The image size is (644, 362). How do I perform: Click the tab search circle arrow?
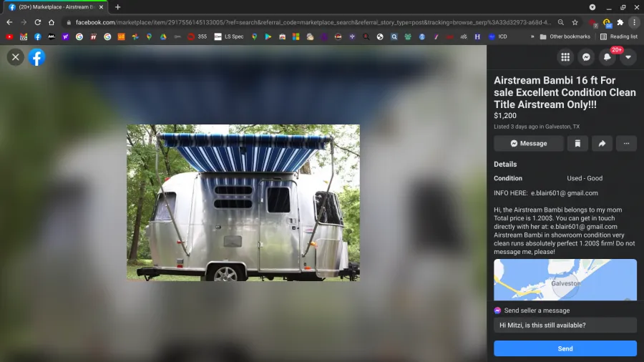coord(592,7)
